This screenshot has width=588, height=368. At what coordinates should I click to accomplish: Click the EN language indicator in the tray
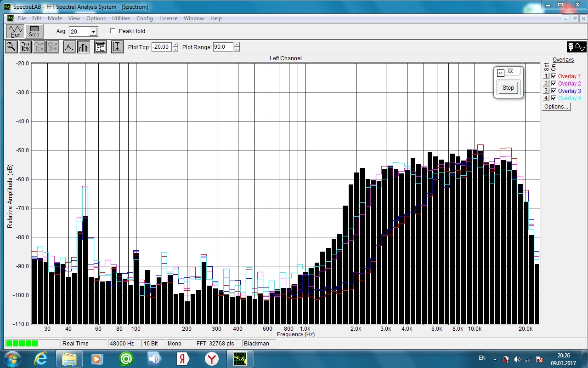[x=482, y=358]
